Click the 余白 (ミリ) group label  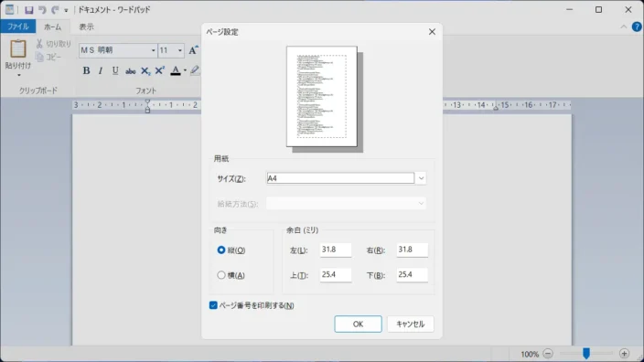302,229
